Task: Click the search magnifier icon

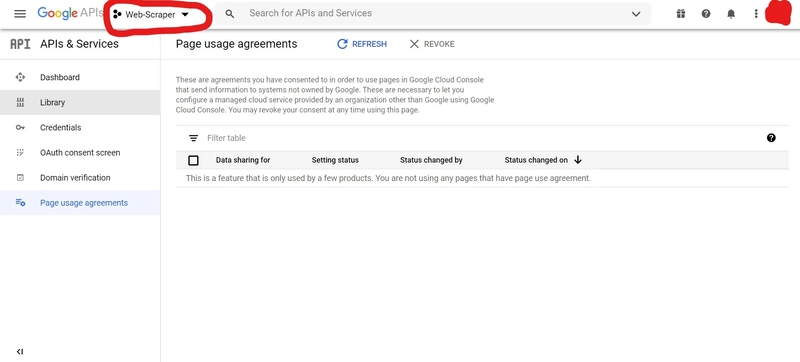Action: tap(230, 14)
